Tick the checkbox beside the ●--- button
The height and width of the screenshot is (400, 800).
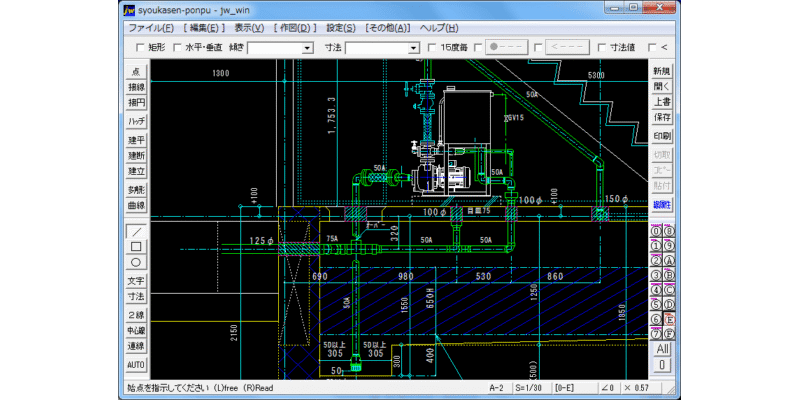[478, 47]
